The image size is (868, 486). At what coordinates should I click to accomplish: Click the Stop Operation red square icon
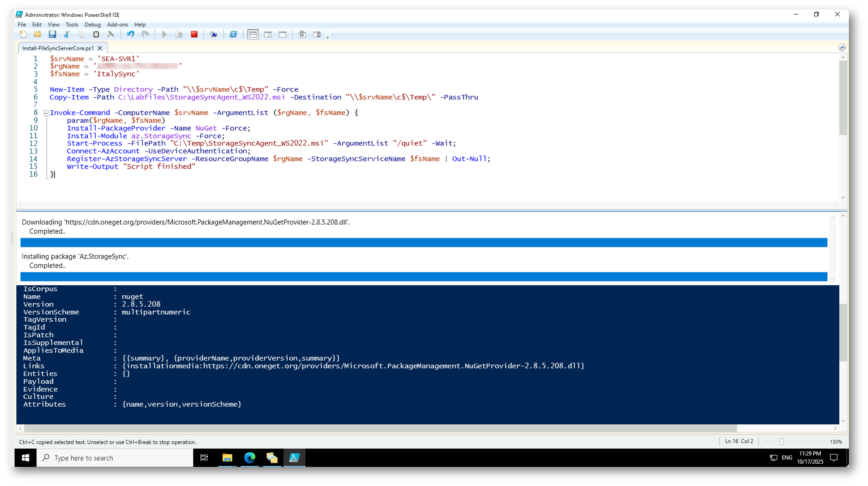click(194, 35)
